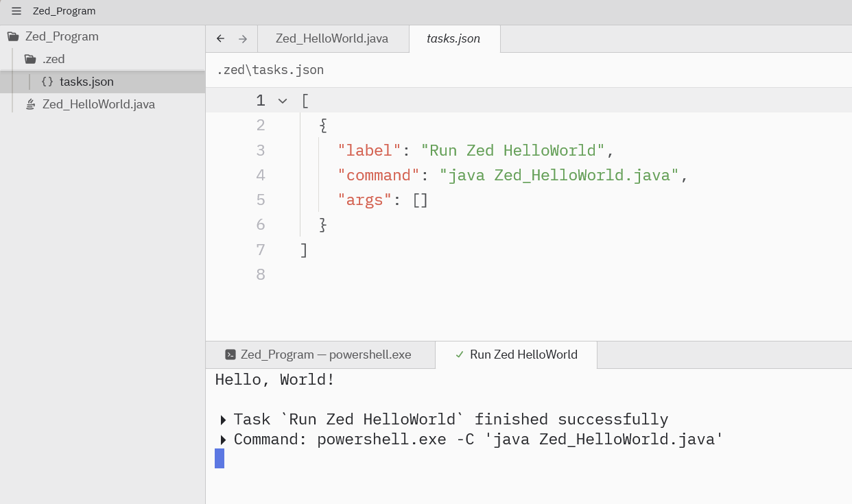This screenshot has height=504, width=852.
Task: Click the .zed folder icon
Action: coord(29,59)
